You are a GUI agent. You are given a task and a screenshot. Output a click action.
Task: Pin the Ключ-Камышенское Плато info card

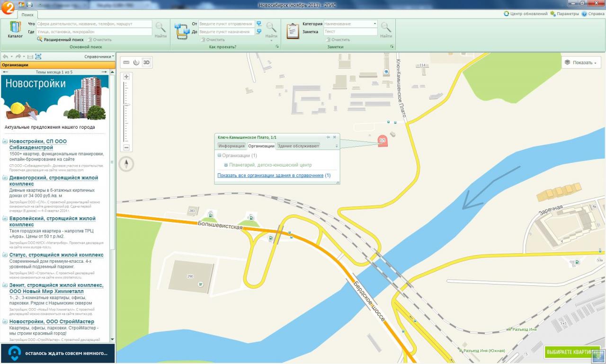(328, 137)
